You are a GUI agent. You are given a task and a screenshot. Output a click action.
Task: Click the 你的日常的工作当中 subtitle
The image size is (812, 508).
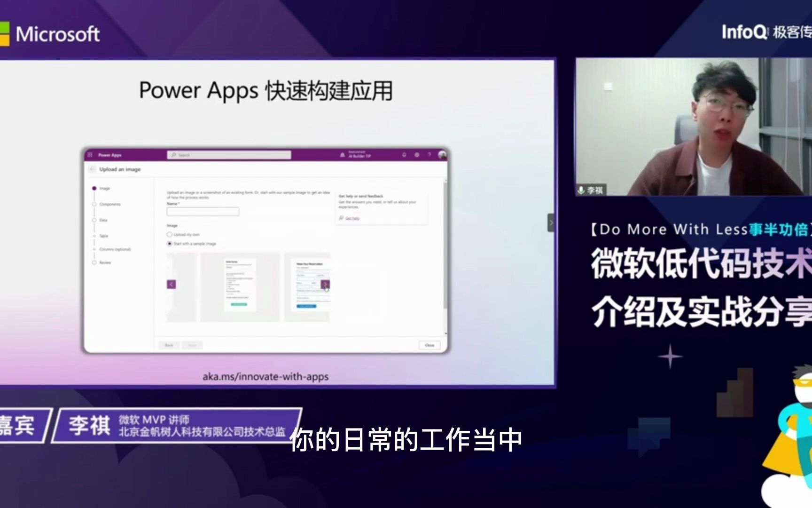[x=406, y=440]
